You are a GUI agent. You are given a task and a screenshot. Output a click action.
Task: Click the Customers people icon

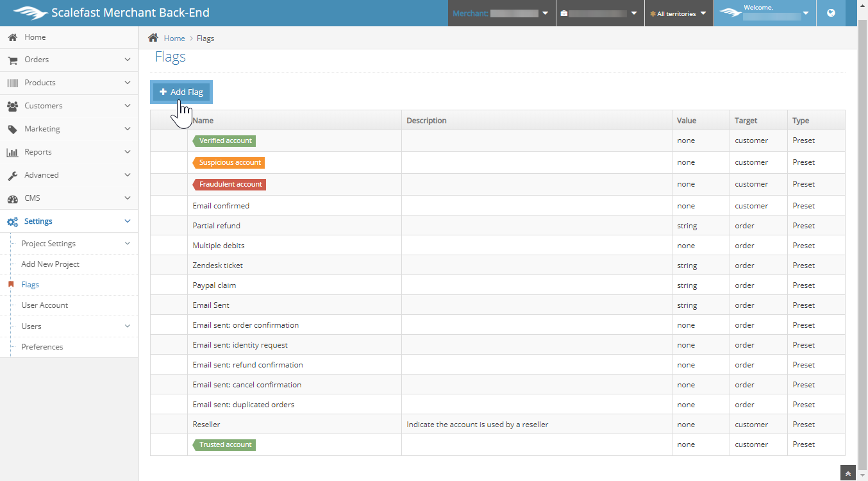click(12, 106)
